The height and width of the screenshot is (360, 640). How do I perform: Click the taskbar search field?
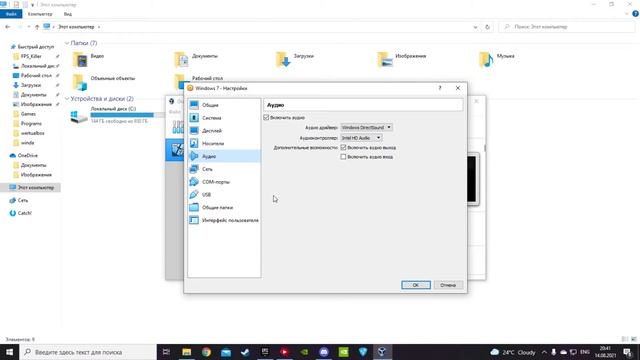point(88,352)
